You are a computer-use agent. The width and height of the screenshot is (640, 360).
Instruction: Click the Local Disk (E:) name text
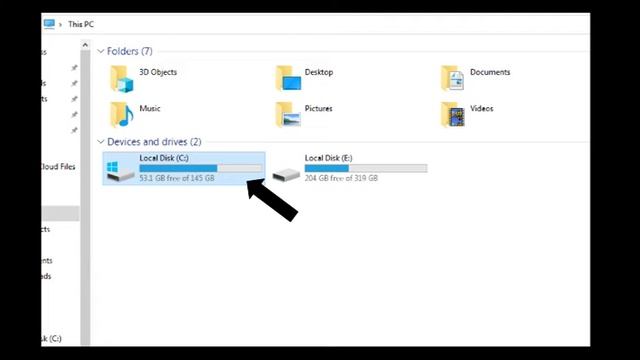329,158
